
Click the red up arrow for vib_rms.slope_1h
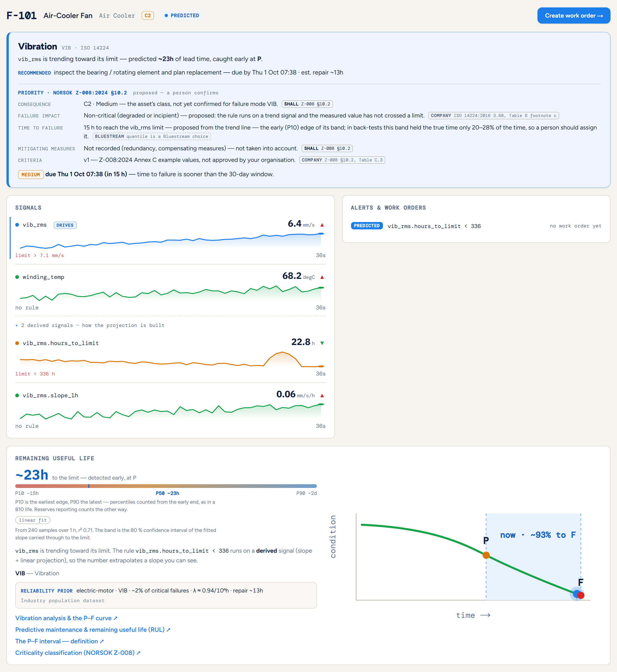point(322,396)
